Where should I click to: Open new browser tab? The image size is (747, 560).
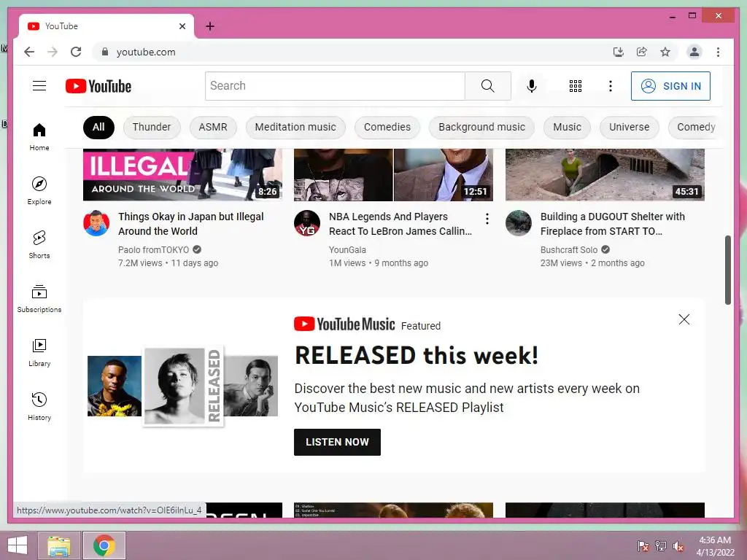[210, 26]
